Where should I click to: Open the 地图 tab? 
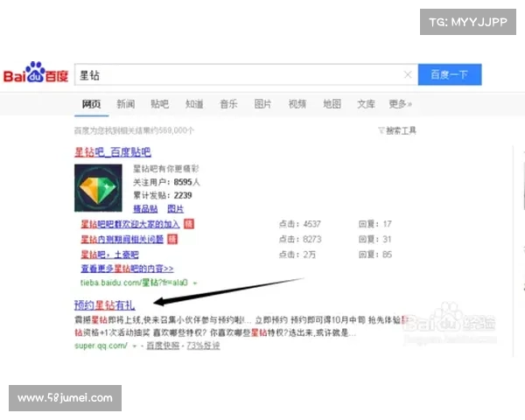click(332, 104)
